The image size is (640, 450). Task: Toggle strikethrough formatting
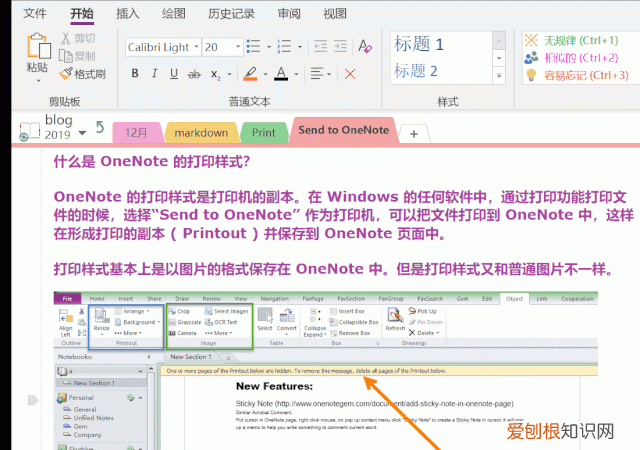194,74
